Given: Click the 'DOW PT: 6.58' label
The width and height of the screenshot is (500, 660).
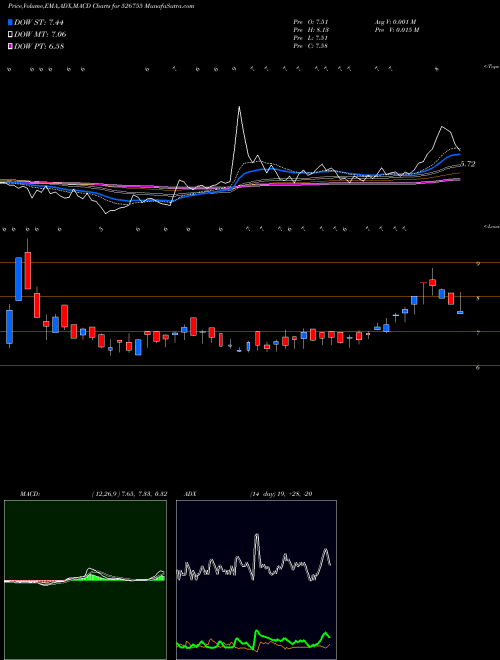Looking at the screenshot, I should point(39,46).
